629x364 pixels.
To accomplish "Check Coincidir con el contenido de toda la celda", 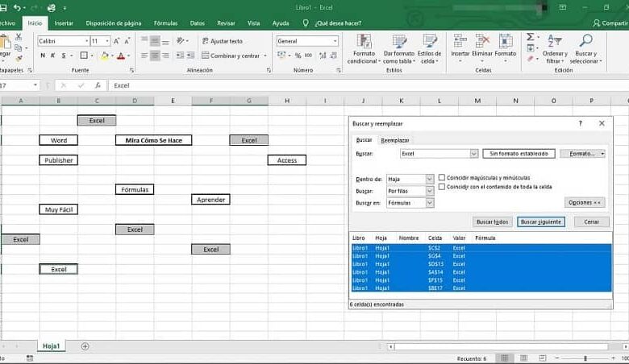I will tap(442, 187).
